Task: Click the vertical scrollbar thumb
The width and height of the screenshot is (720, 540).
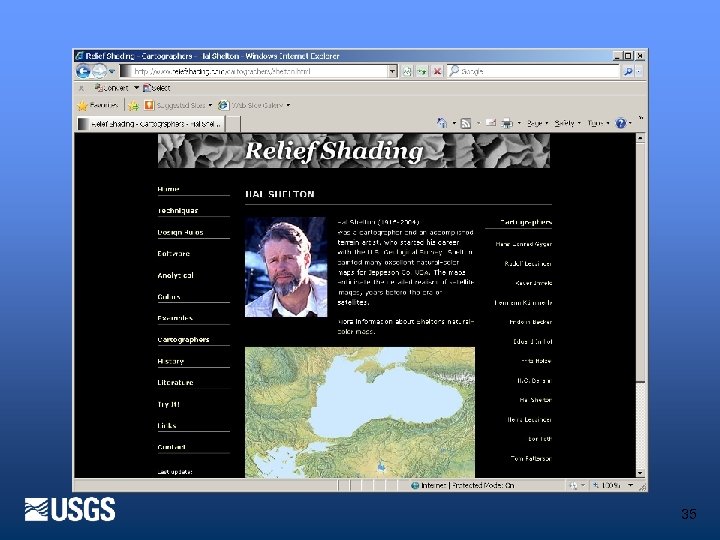Action: 641,262
